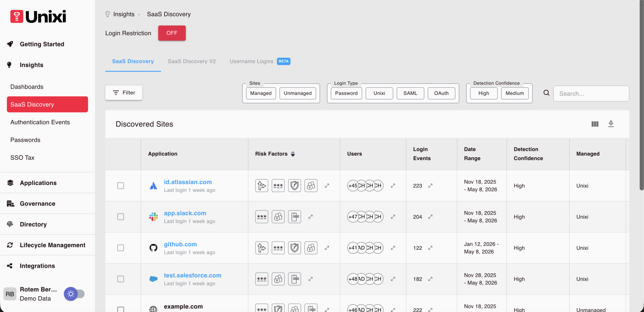Toggle the light/dark theme switch
Viewport: 644px width, 312px height.
coord(74,294)
